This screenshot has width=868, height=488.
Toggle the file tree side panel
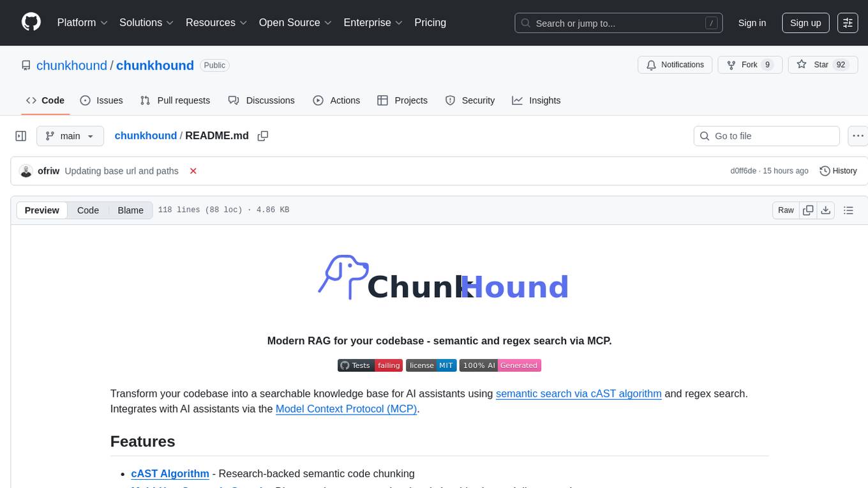[x=21, y=136]
